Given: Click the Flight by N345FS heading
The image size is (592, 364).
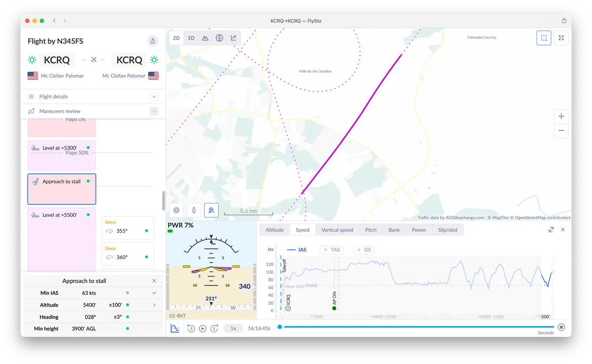Looking at the screenshot, I should pyautogui.click(x=55, y=41).
